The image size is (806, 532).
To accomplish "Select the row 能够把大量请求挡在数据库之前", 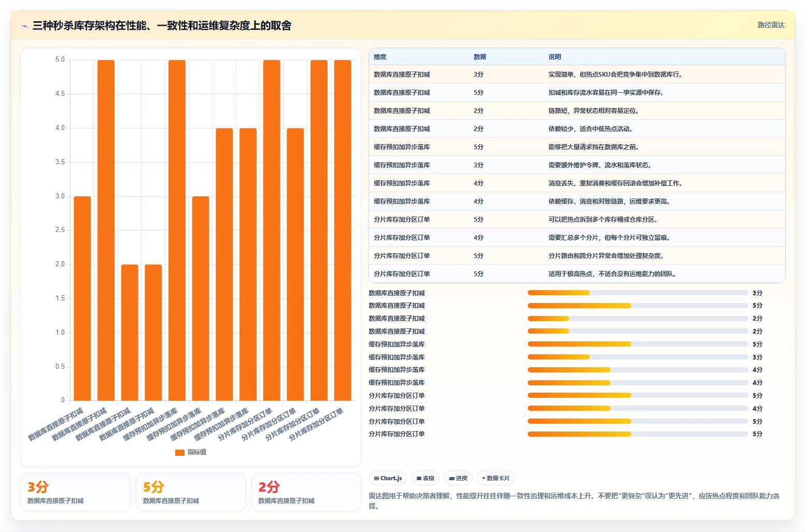I will click(x=577, y=147).
